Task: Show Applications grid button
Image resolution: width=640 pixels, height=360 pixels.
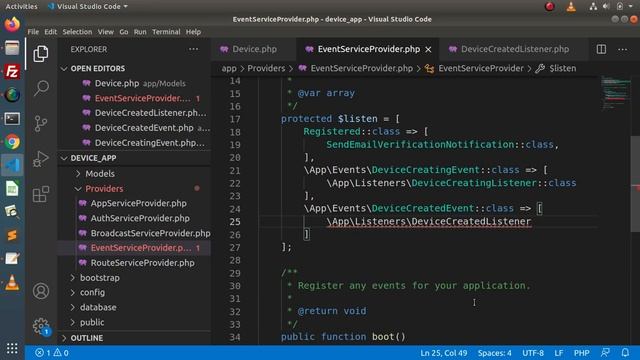Action: coord(12,348)
